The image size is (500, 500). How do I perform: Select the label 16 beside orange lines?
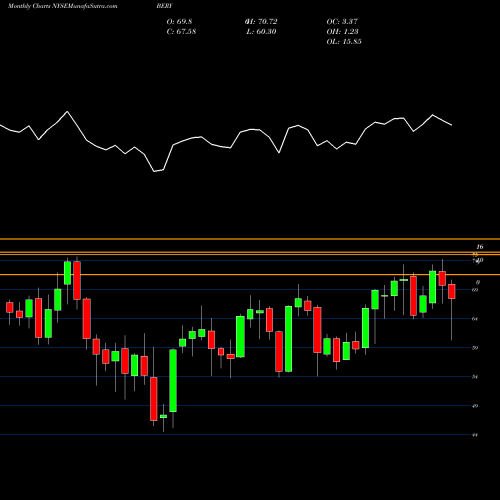(x=480, y=247)
